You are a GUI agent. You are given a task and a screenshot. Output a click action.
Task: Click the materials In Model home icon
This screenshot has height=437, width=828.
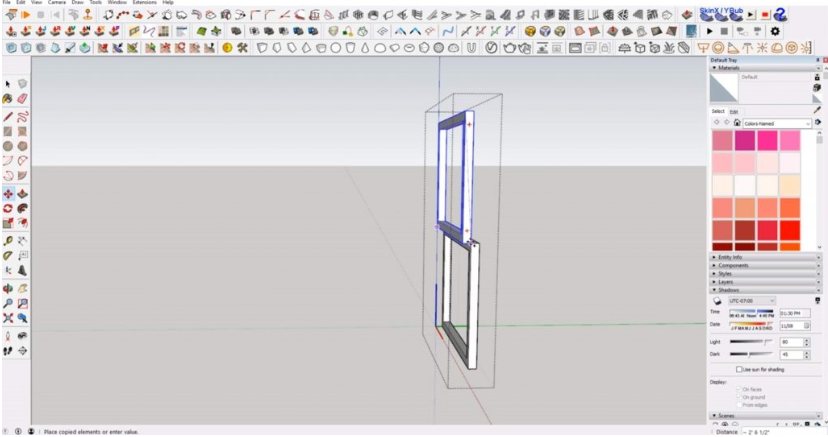737,122
